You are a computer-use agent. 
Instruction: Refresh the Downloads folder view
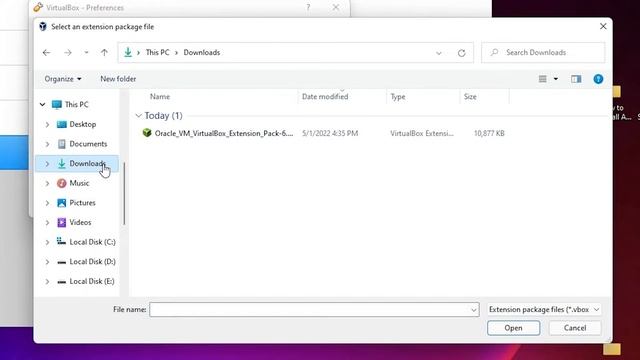[462, 53]
